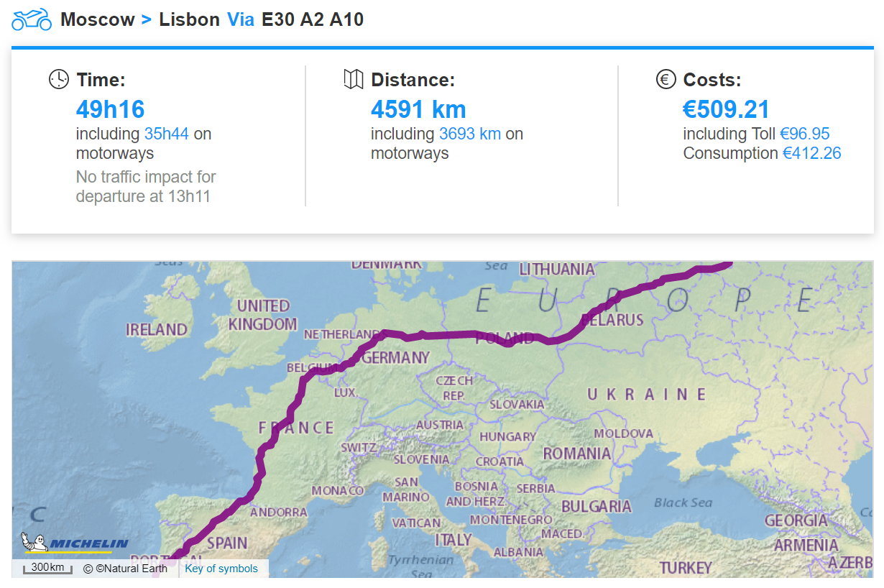Click the 3693 km motorway distance
Viewport: 884px width, 588px height.
click(x=470, y=134)
